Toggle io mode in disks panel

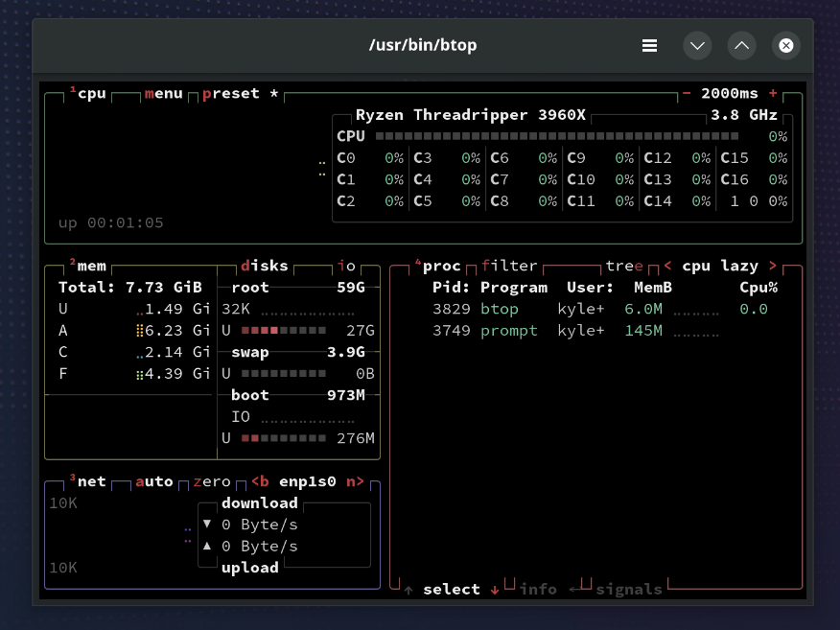click(x=346, y=266)
